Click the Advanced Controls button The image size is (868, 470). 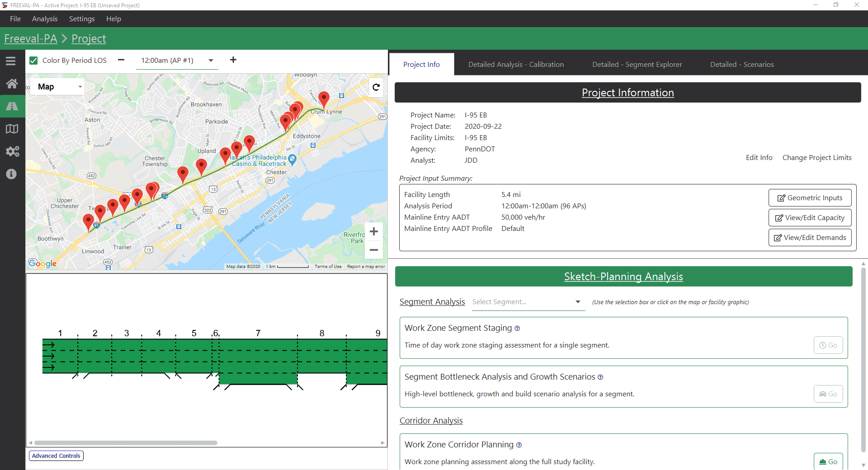[x=57, y=456]
